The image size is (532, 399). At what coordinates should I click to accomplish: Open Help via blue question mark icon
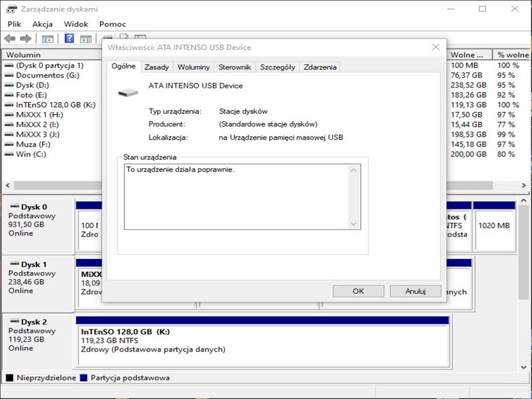point(69,38)
